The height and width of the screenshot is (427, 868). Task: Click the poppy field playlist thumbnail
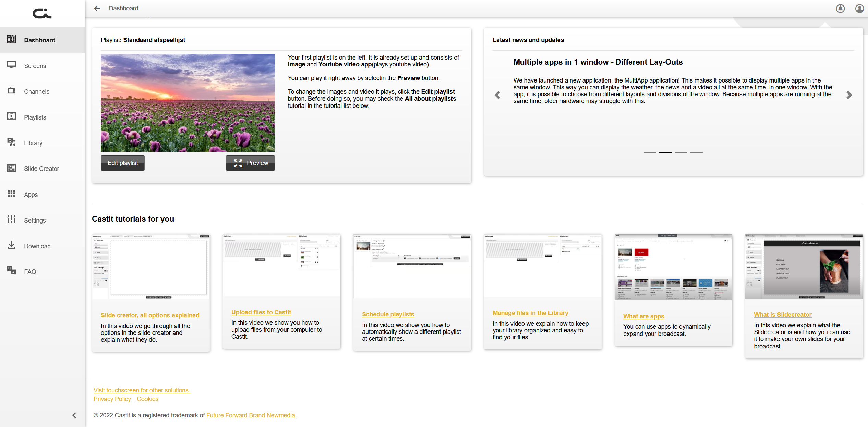click(x=188, y=102)
